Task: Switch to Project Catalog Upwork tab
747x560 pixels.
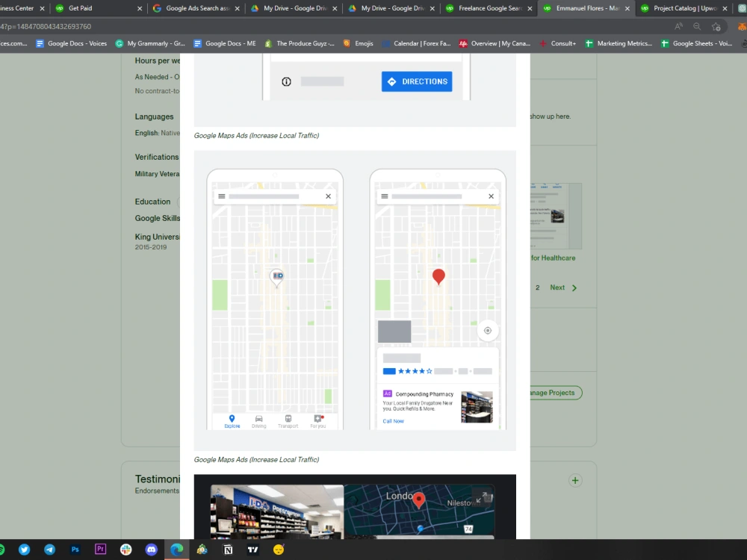Action: (684, 8)
